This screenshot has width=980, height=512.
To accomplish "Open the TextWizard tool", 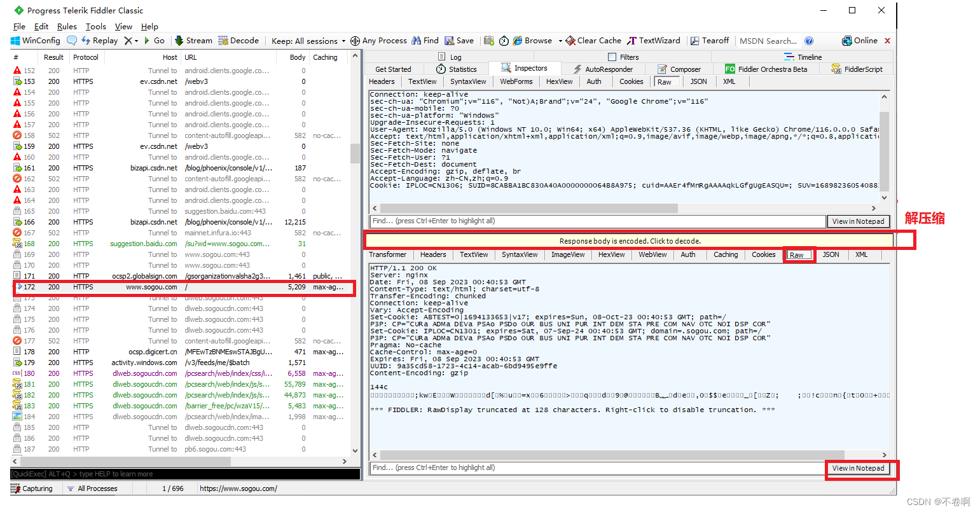I will (x=654, y=41).
